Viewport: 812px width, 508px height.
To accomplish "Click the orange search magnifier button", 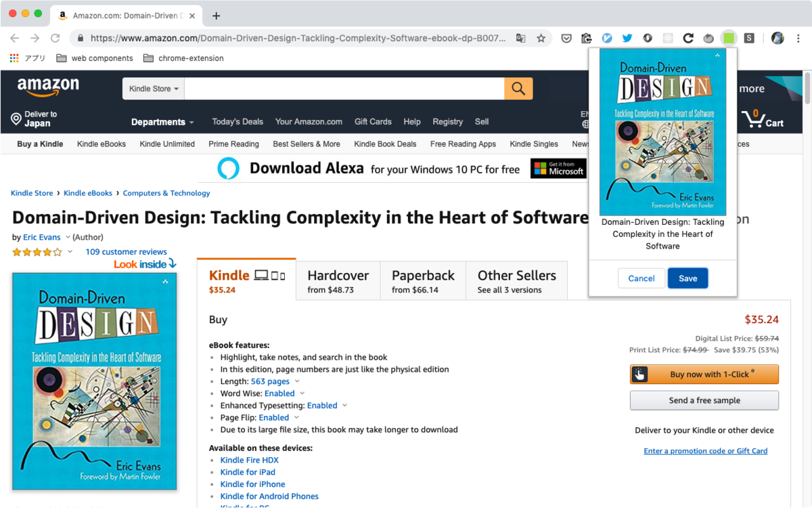I will click(x=518, y=89).
